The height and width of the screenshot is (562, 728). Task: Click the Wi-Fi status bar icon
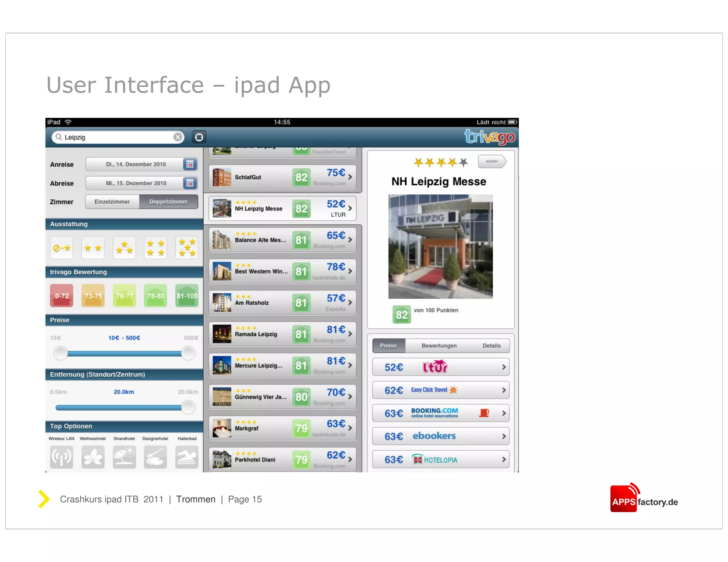pos(68,122)
